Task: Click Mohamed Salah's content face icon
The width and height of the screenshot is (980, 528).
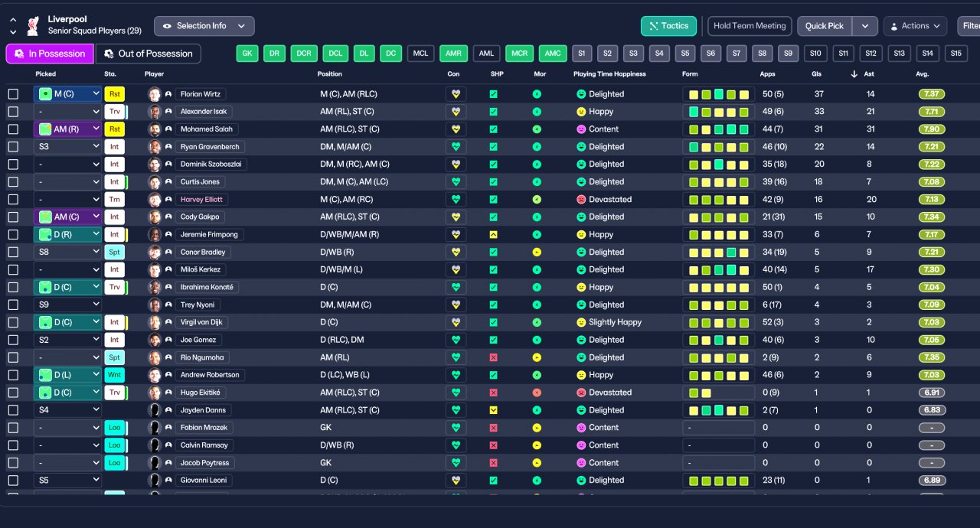Action: pos(581,129)
